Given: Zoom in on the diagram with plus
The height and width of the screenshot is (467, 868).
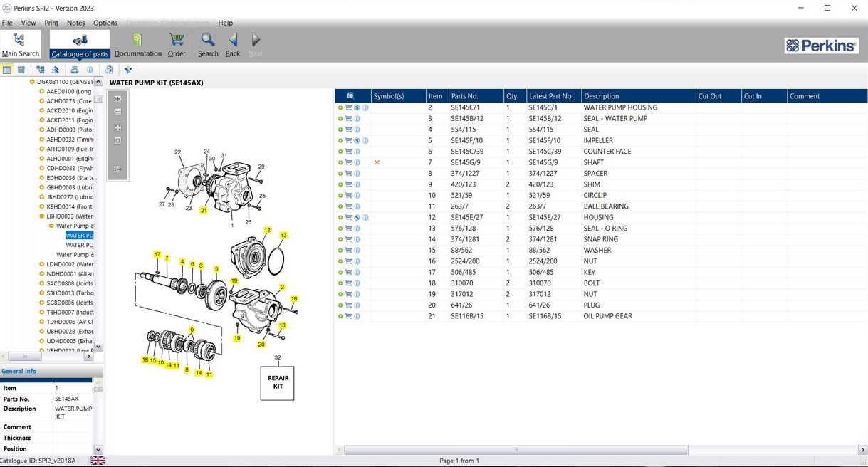Looking at the screenshot, I should 117,99.
